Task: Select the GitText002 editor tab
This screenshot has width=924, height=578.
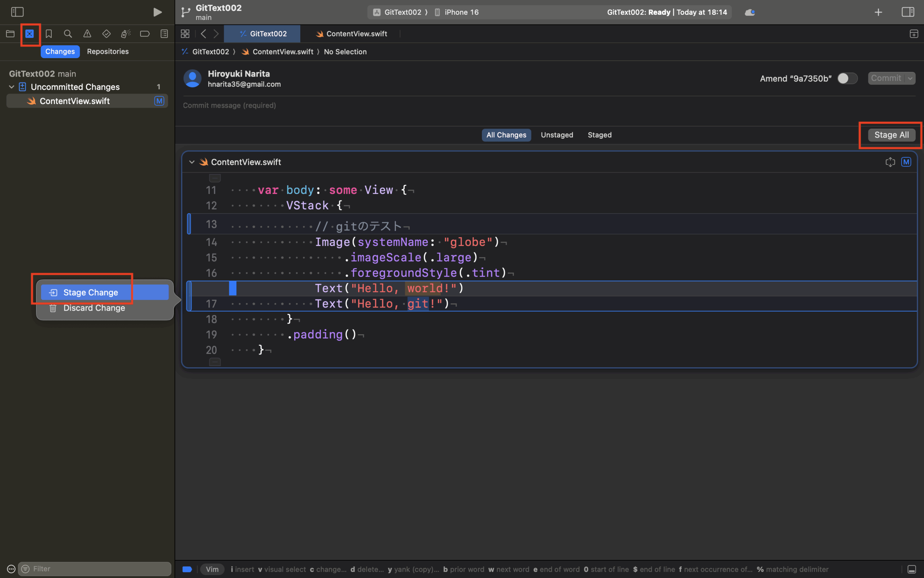Action: [x=262, y=34]
